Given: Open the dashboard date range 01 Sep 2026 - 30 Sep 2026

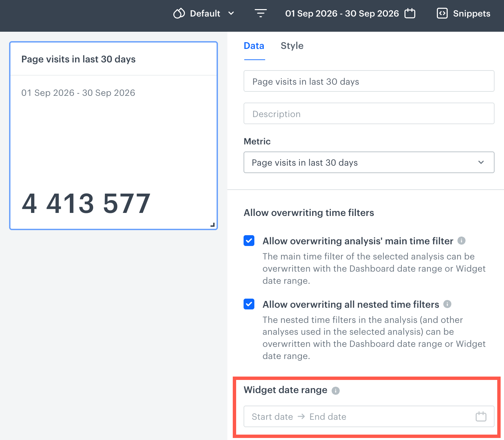Looking at the screenshot, I should [x=342, y=13].
